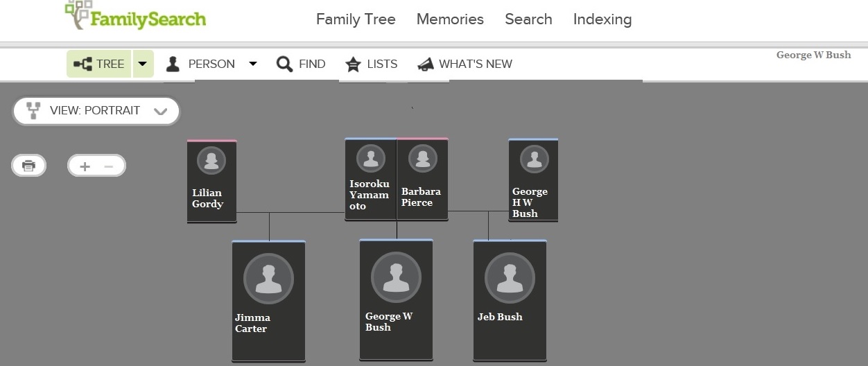
Task: Click the Search navigation link
Action: (x=528, y=19)
